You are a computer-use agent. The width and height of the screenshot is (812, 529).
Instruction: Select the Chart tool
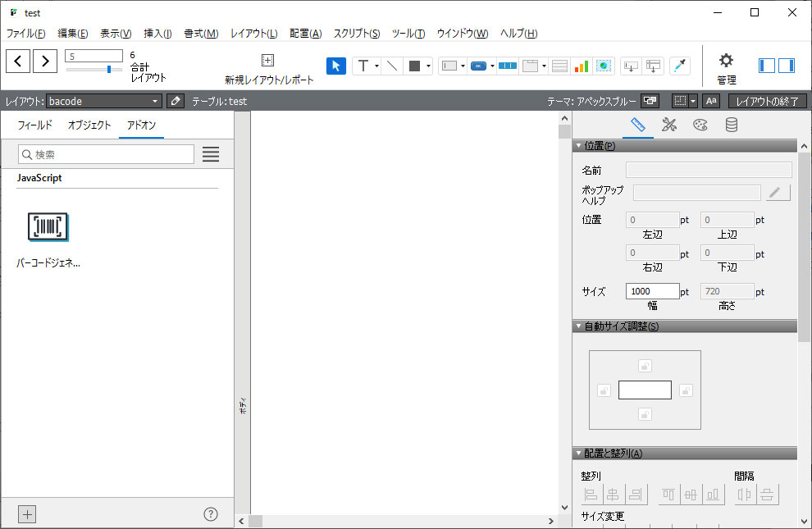pyautogui.click(x=582, y=66)
